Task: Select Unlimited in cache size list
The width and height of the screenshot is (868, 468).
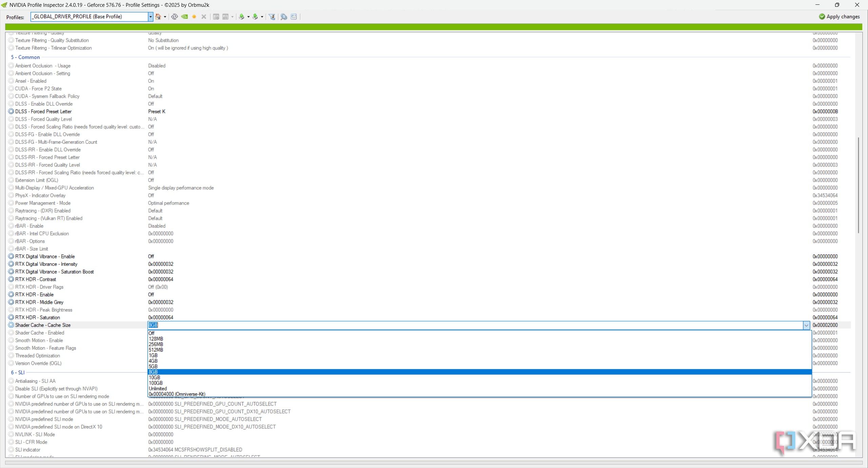Action: 479,389
